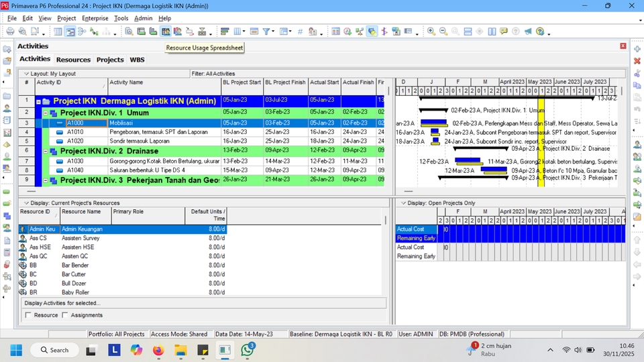Open the File menu
The image size is (644, 362).
pos(12,18)
